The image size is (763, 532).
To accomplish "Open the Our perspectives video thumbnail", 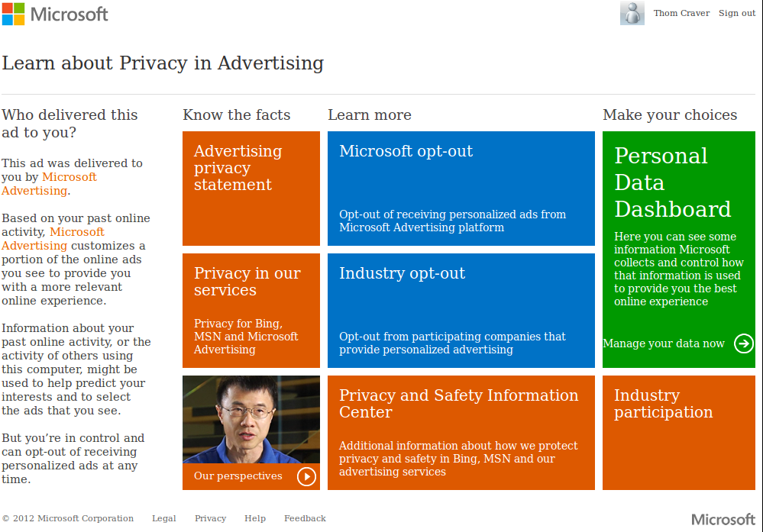I will [x=251, y=419].
